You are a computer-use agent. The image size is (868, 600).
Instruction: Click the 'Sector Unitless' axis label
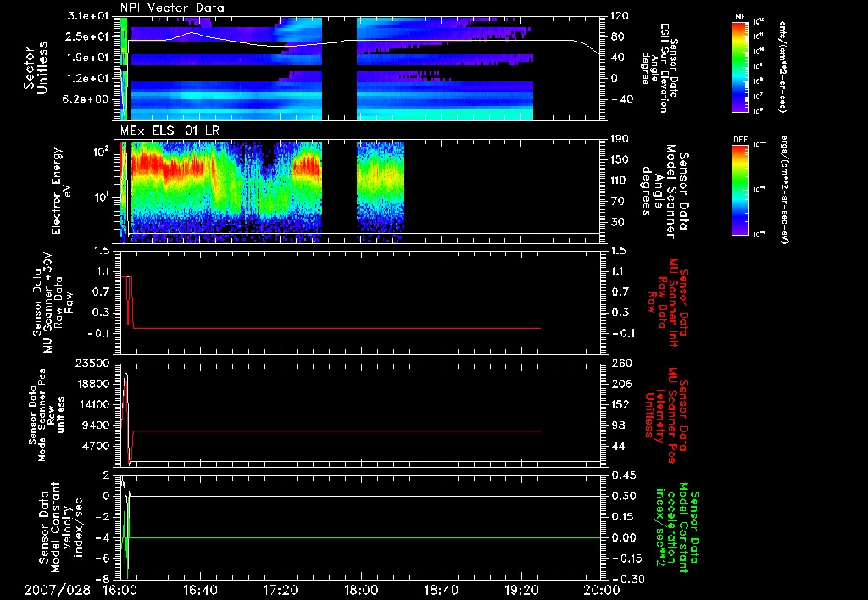(35, 68)
